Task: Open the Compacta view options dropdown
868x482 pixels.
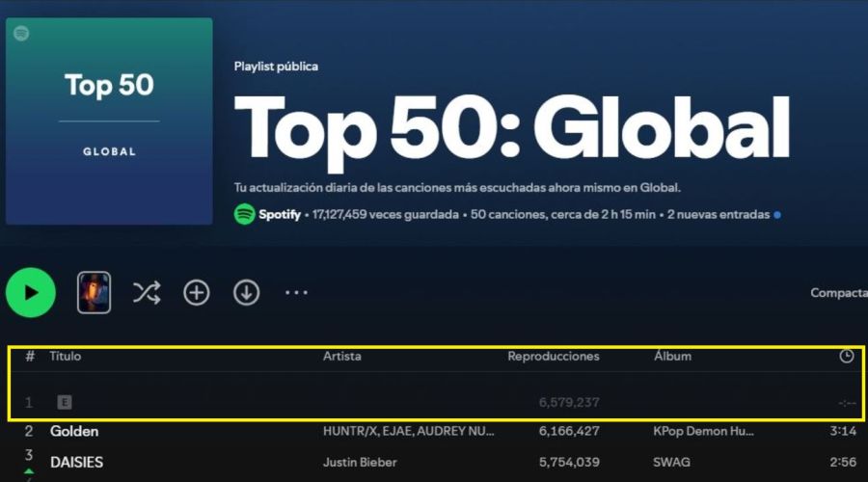Action: click(839, 293)
